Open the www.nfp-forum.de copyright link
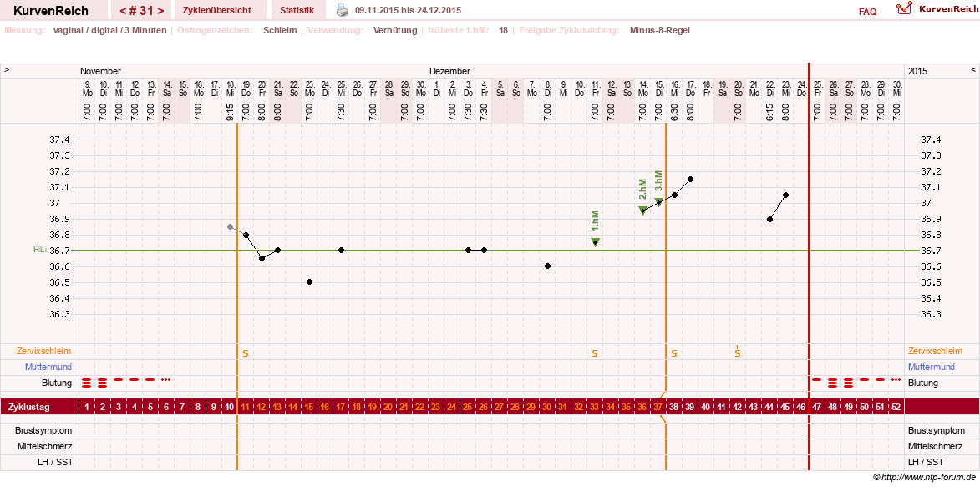 click(x=924, y=477)
